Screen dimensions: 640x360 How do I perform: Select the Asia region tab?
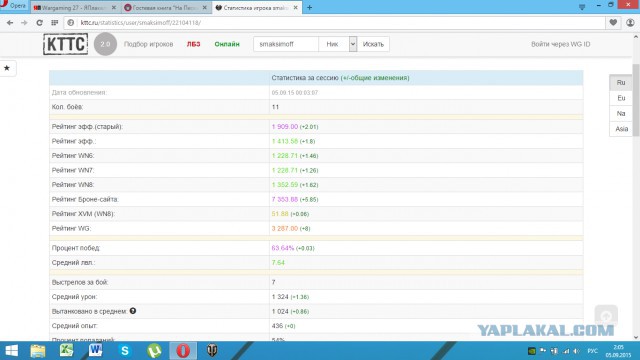pyautogui.click(x=621, y=129)
